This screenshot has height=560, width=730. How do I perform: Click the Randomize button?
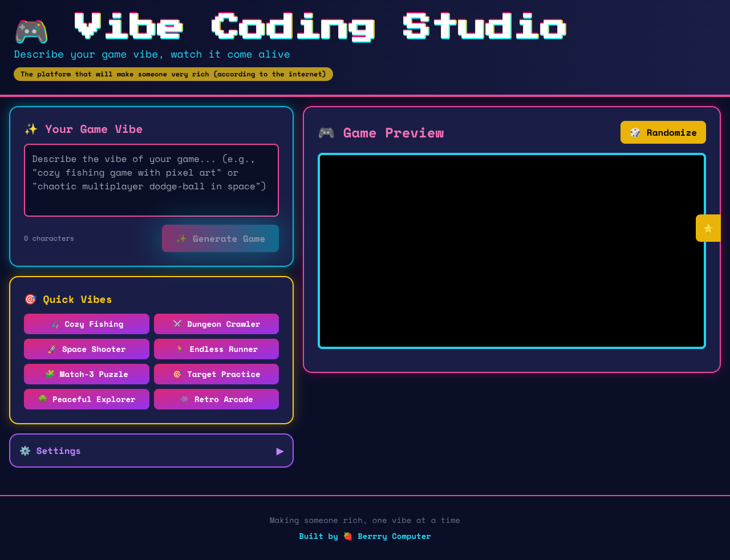point(663,132)
